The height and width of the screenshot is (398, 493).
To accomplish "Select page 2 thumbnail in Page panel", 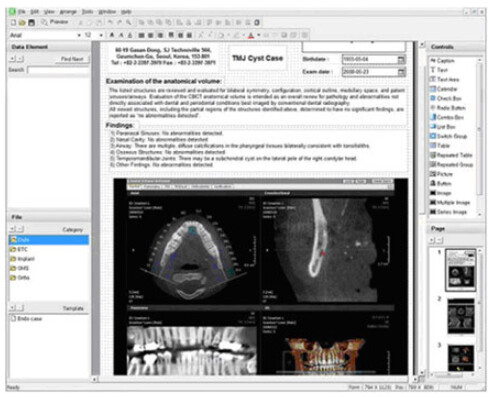I will (x=461, y=316).
